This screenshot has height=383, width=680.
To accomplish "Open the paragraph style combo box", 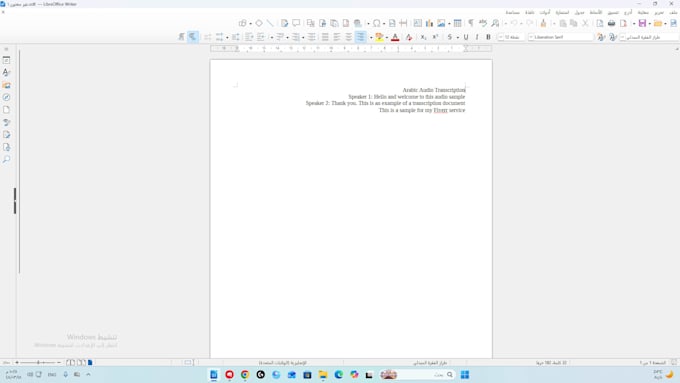I will click(x=649, y=37).
